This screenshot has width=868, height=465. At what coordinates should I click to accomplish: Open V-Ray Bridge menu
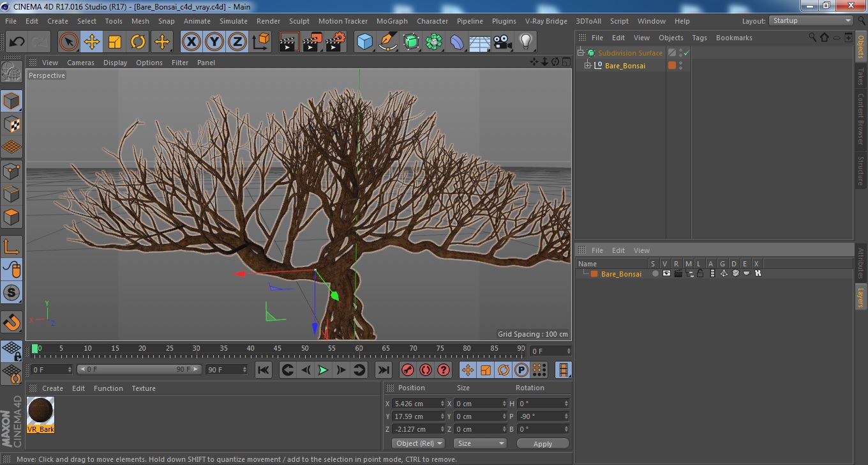click(546, 21)
